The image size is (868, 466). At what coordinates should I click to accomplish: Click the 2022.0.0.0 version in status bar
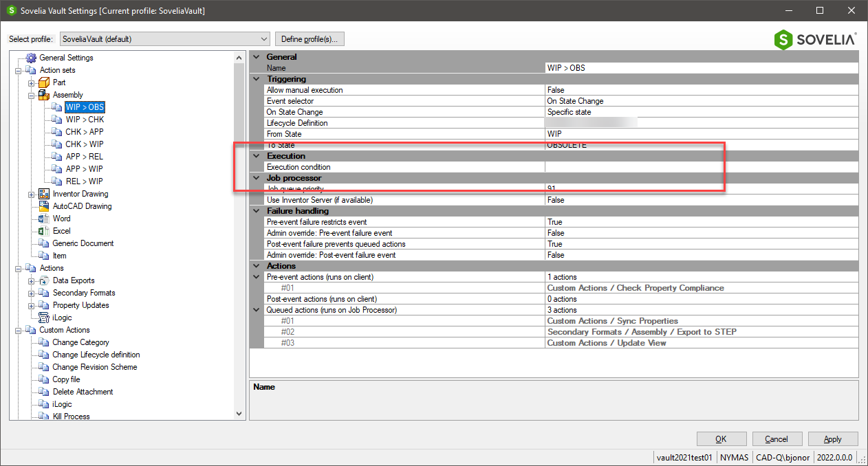[x=835, y=458]
